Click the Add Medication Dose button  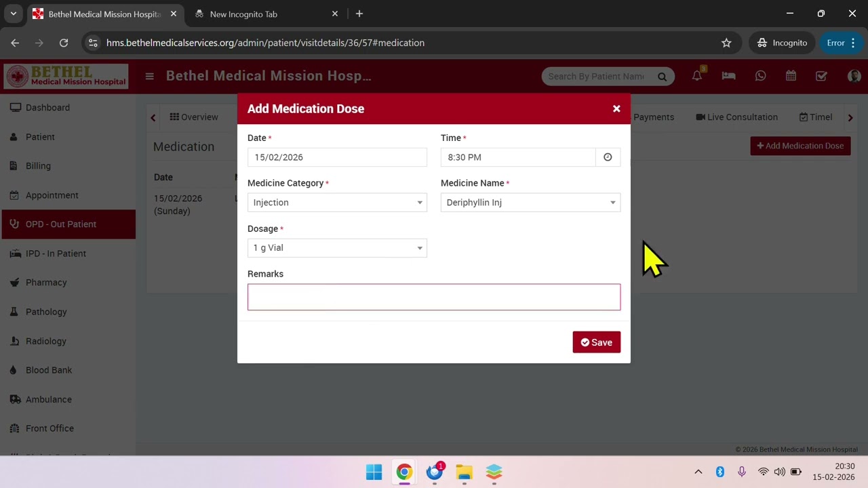pyautogui.click(x=800, y=146)
